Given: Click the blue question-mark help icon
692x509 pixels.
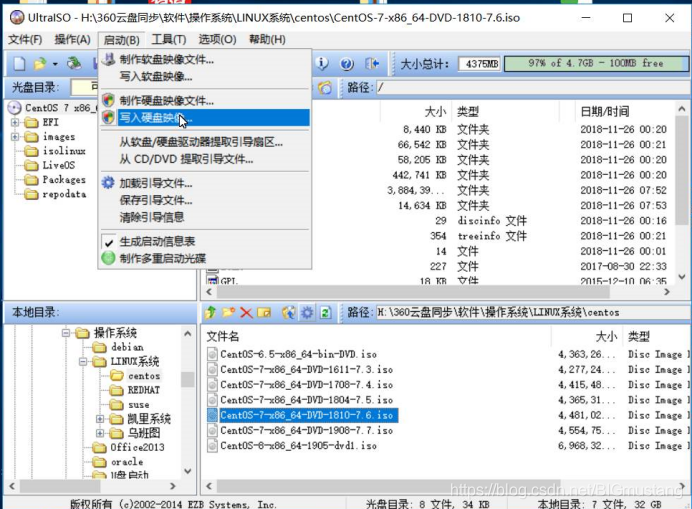Looking at the screenshot, I should [x=347, y=64].
